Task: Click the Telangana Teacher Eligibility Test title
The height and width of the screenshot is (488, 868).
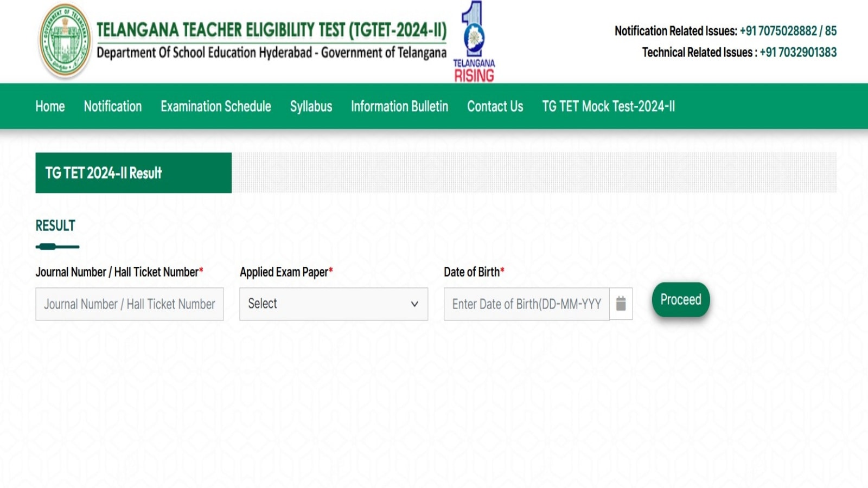Action: click(x=272, y=30)
